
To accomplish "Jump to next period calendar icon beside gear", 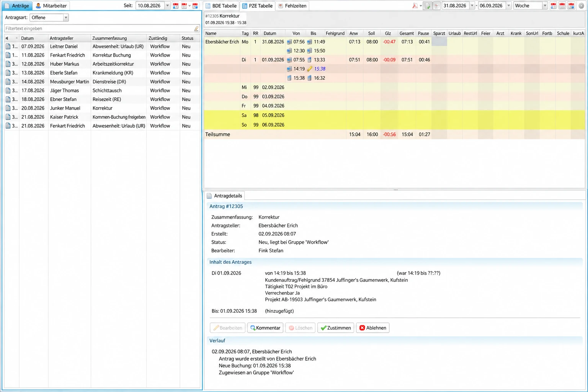I will (571, 6).
